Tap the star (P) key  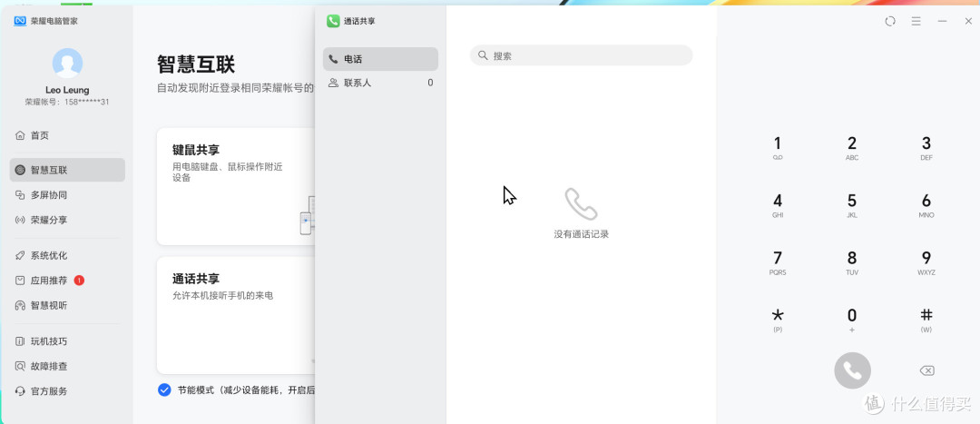coord(778,320)
